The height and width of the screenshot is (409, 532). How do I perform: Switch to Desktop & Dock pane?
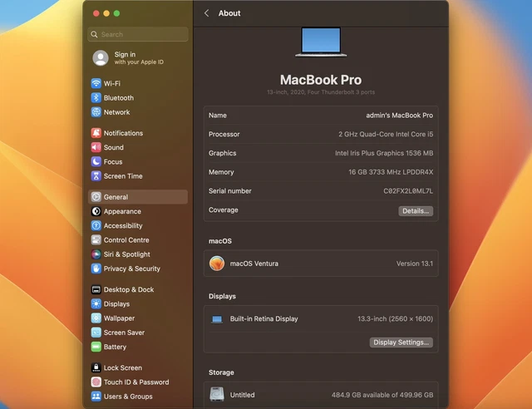(128, 290)
